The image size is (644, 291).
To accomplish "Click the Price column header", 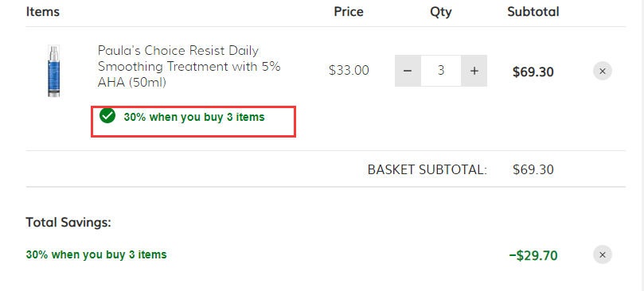I will 349,11.
